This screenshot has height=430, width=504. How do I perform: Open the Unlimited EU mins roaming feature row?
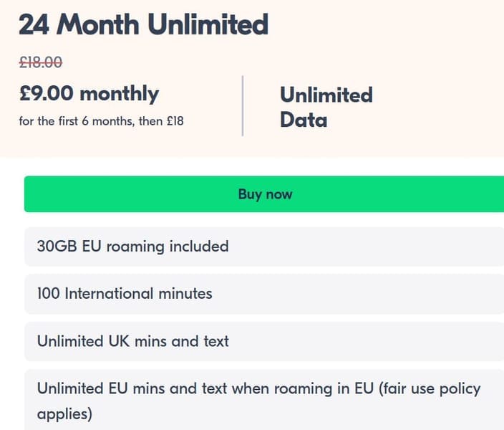pyautogui.click(x=264, y=400)
